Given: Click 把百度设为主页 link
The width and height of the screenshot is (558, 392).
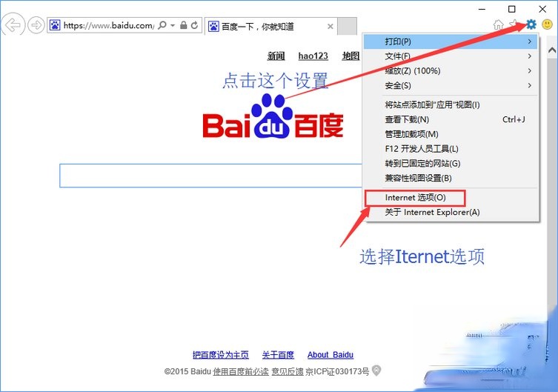Looking at the screenshot, I should [221, 355].
